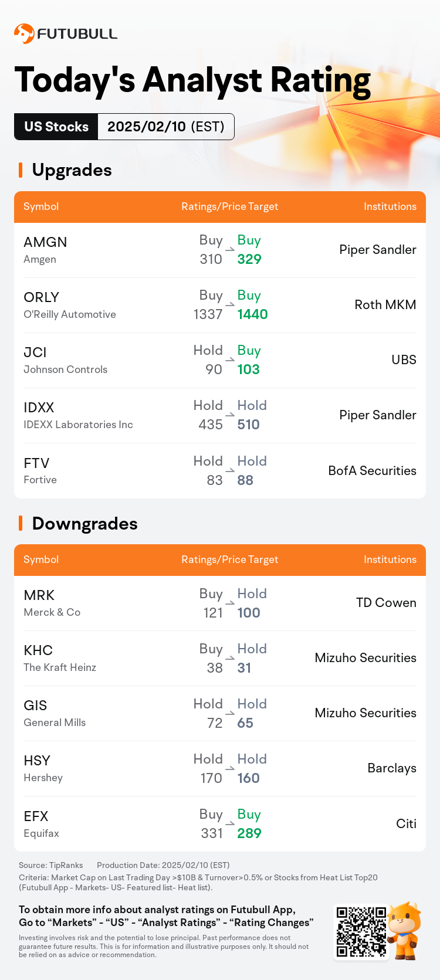The width and height of the screenshot is (440, 980).
Task: Click the 2025/02/10 (EST) date label
Action: (x=166, y=127)
